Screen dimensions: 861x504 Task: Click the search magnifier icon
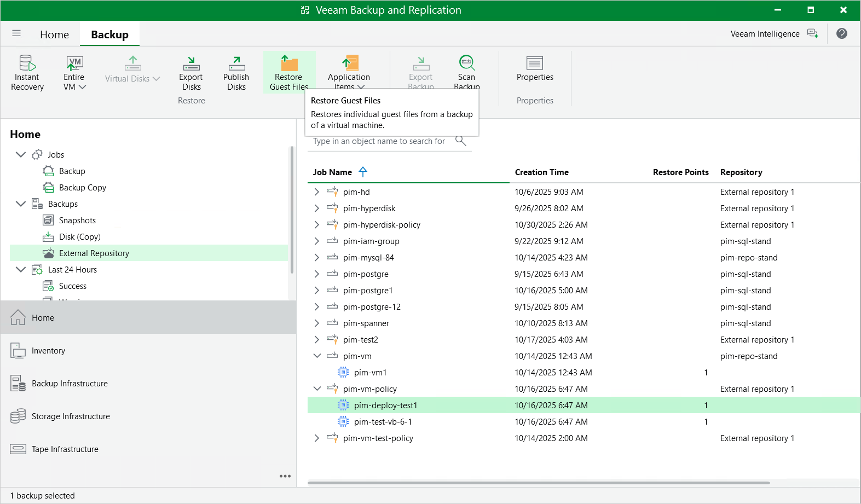(461, 141)
